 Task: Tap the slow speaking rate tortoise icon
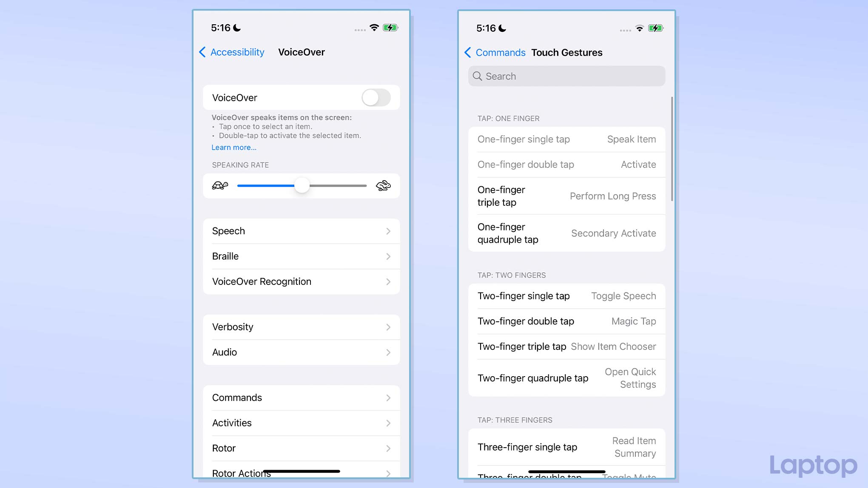click(x=220, y=185)
